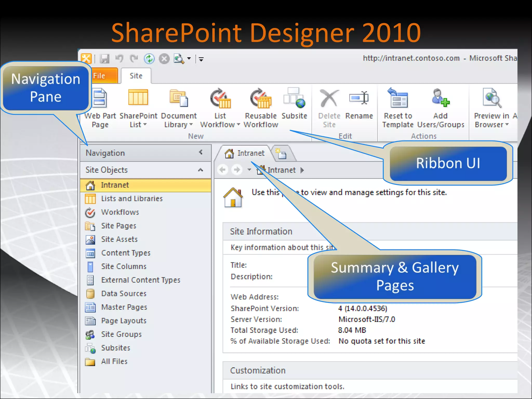Click the 8.04 MB storage value
The width and height of the screenshot is (532, 399).
[x=352, y=330]
